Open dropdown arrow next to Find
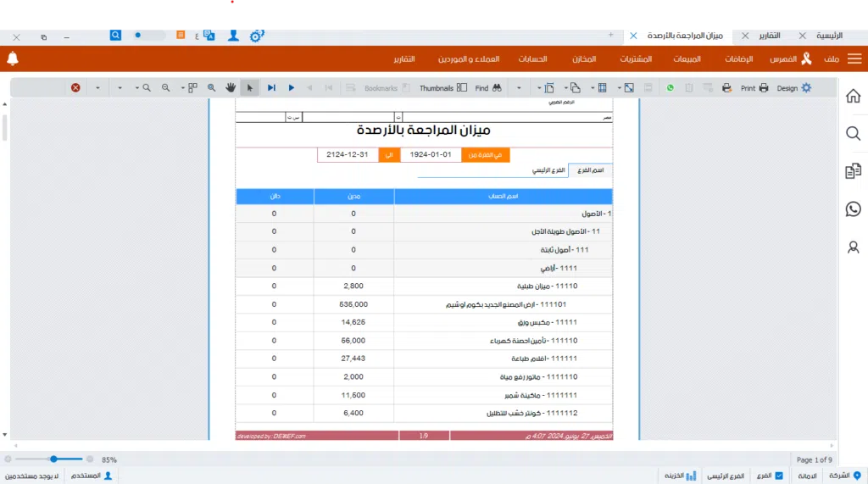This screenshot has width=868, height=484. click(x=519, y=87)
